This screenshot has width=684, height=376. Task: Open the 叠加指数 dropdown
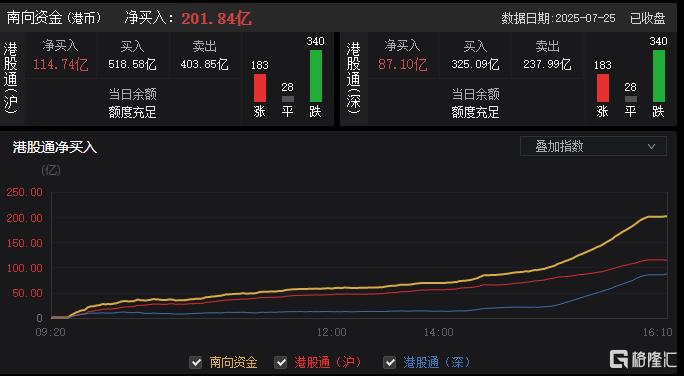(x=593, y=147)
